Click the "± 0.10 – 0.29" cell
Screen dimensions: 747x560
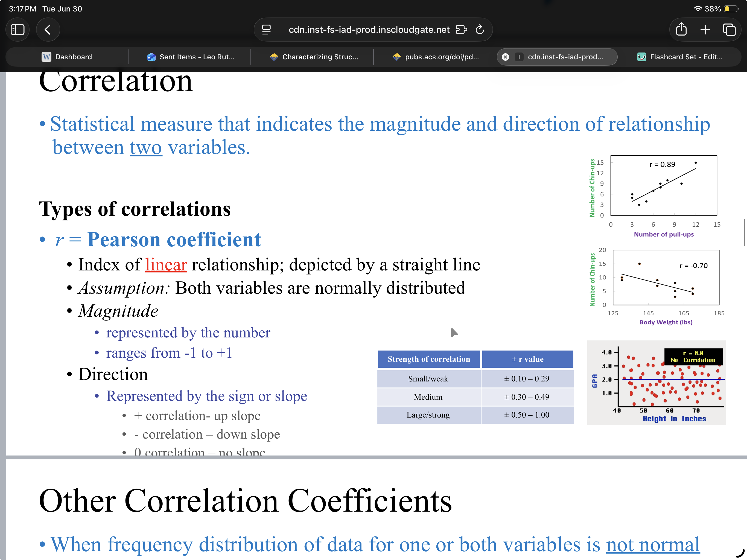click(527, 379)
